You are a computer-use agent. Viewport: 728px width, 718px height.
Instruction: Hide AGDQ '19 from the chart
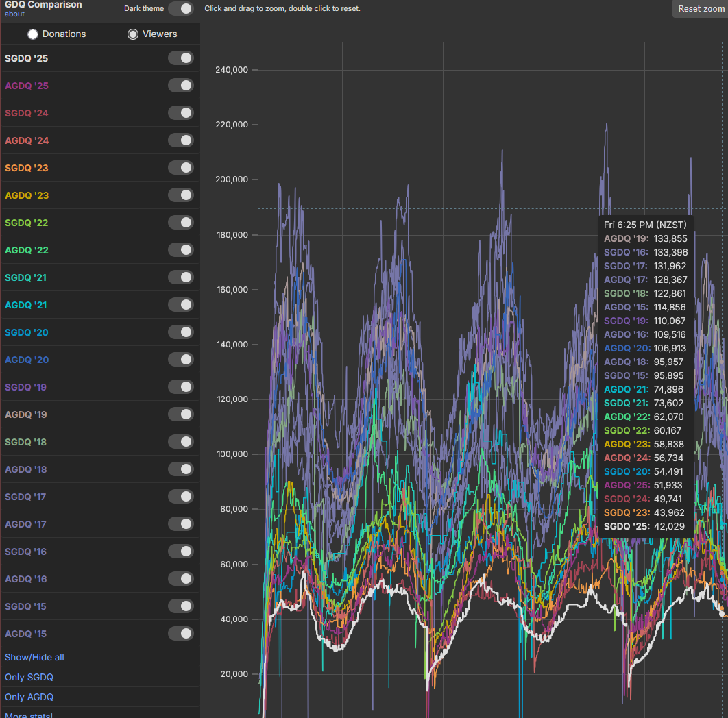[x=180, y=414]
